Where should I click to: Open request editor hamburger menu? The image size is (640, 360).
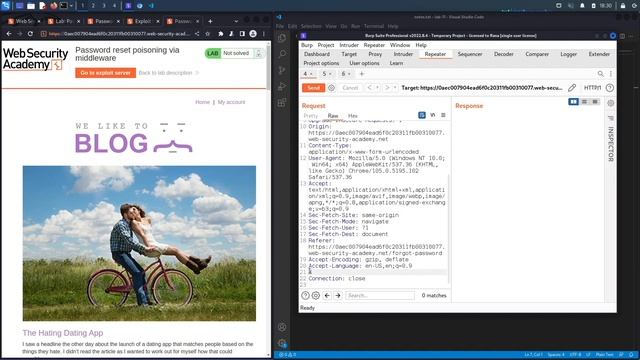[x=443, y=116]
